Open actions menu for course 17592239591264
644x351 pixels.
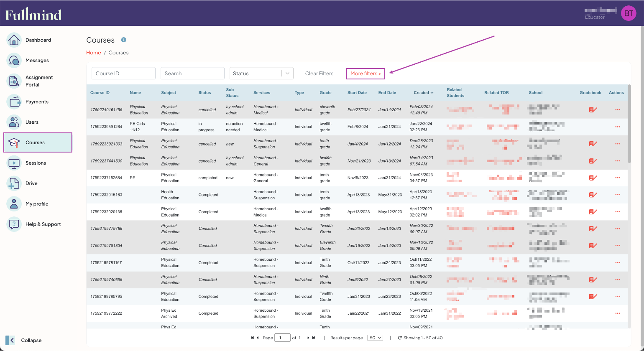click(617, 127)
